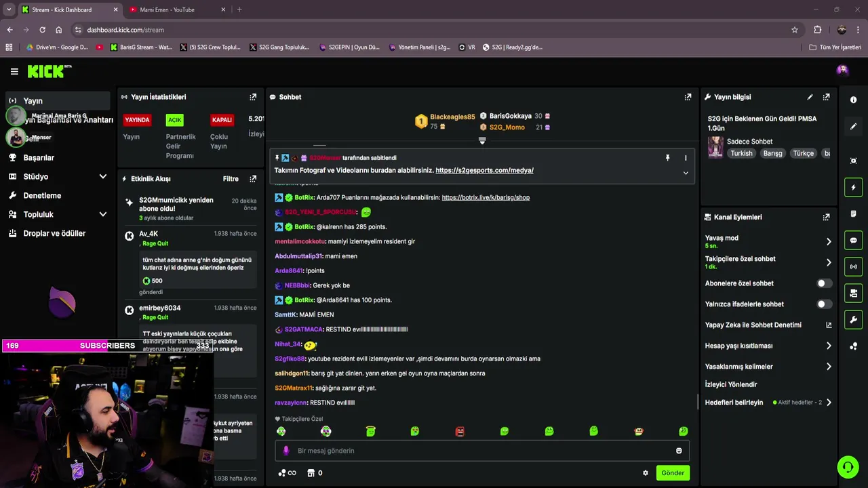Edit stream info with pencil icon
Image resolution: width=868 pixels, height=488 pixels.
(810, 97)
